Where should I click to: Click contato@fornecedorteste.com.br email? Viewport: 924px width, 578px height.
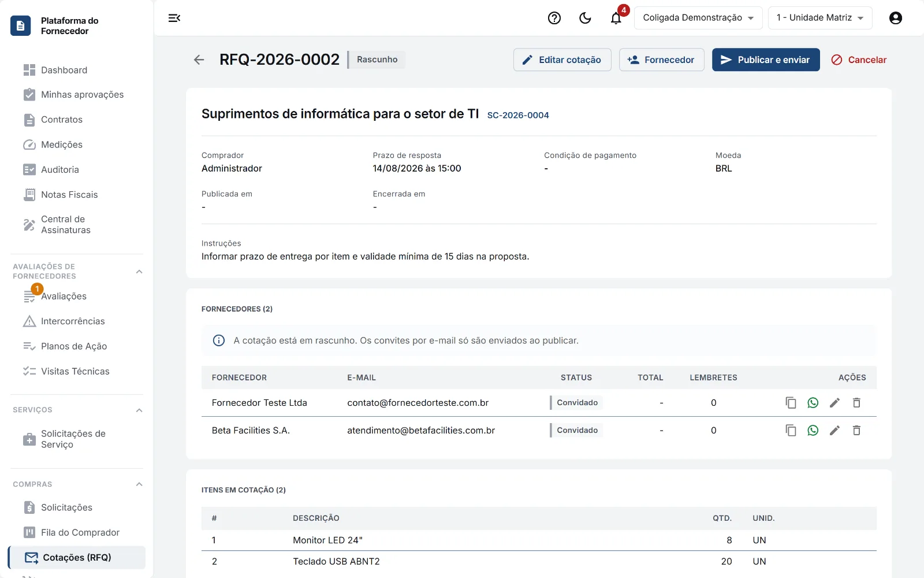pyautogui.click(x=418, y=403)
